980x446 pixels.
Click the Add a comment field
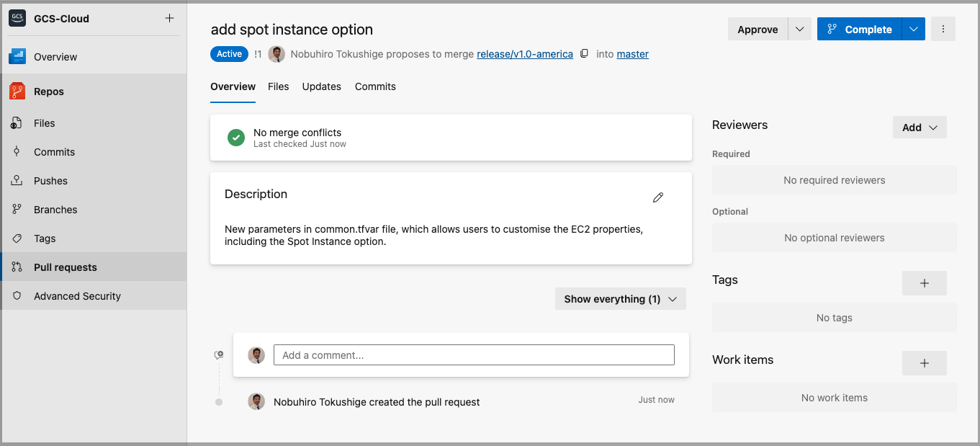[x=474, y=355]
